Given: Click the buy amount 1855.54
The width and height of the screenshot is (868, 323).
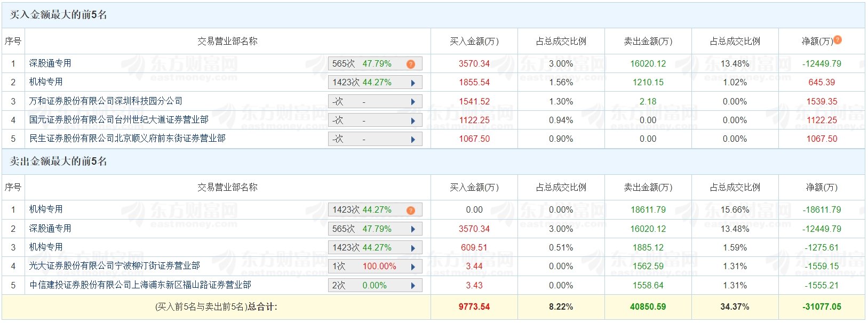Looking at the screenshot, I should coord(474,83).
